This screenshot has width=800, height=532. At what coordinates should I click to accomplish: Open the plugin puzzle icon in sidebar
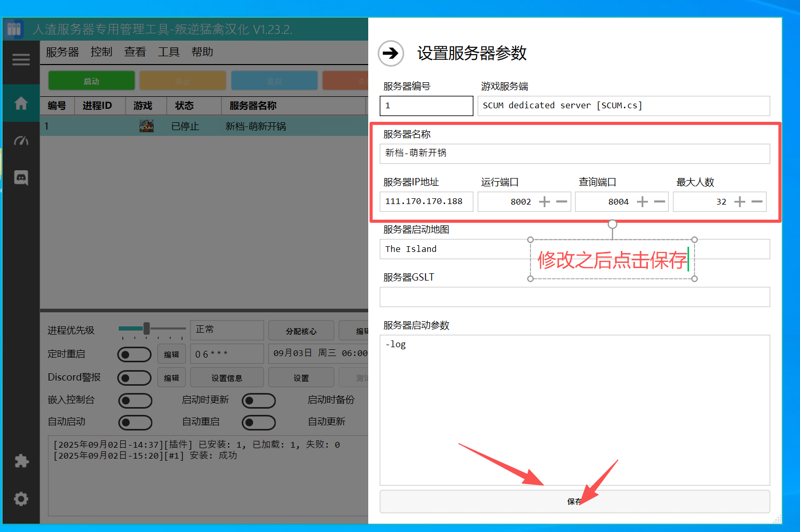click(21, 461)
